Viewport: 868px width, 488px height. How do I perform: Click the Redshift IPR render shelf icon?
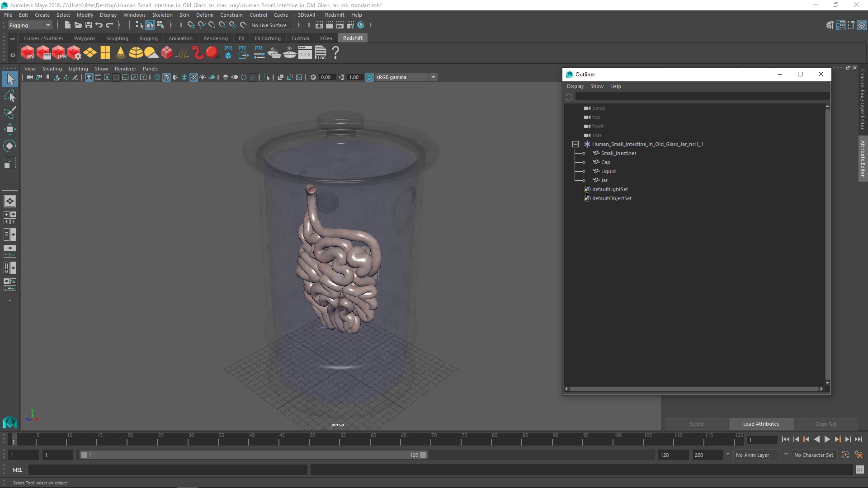click(x=59, y=53)
